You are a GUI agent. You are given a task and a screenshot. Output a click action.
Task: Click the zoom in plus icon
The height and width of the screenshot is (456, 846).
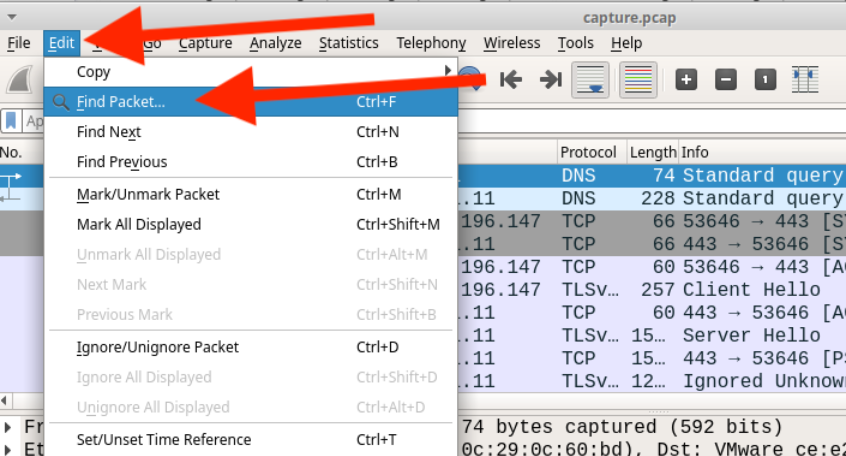pyautogui.click(x=686, y=80)
